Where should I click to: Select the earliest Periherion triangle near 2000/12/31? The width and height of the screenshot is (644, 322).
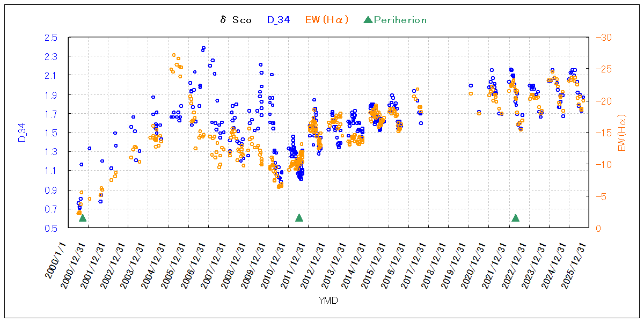(x=83, y=218)
